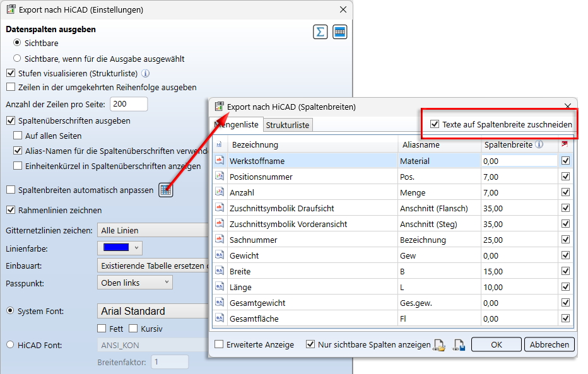Click the icon of the Sachnummer row
Screen dimensions: 588x374
[220, 239]
